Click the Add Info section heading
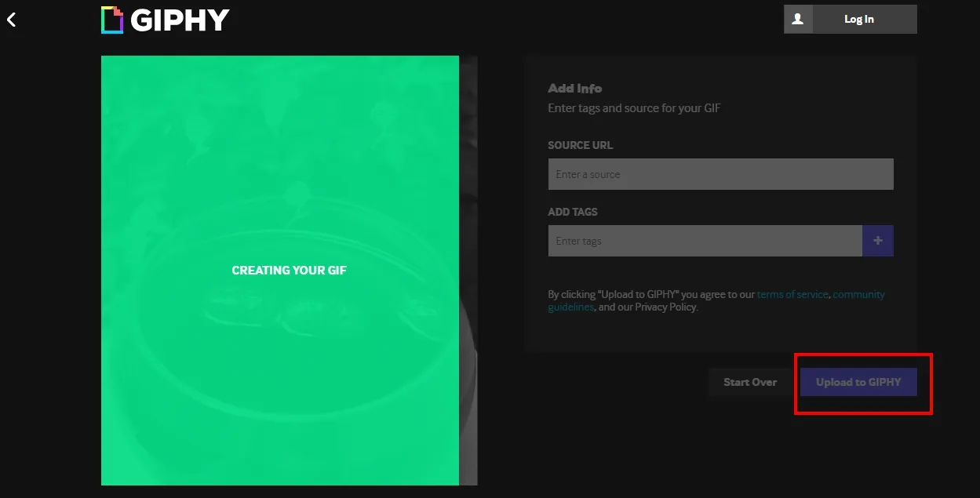The height and width of the screenshot is (498, 980). (x=574, y=88)
